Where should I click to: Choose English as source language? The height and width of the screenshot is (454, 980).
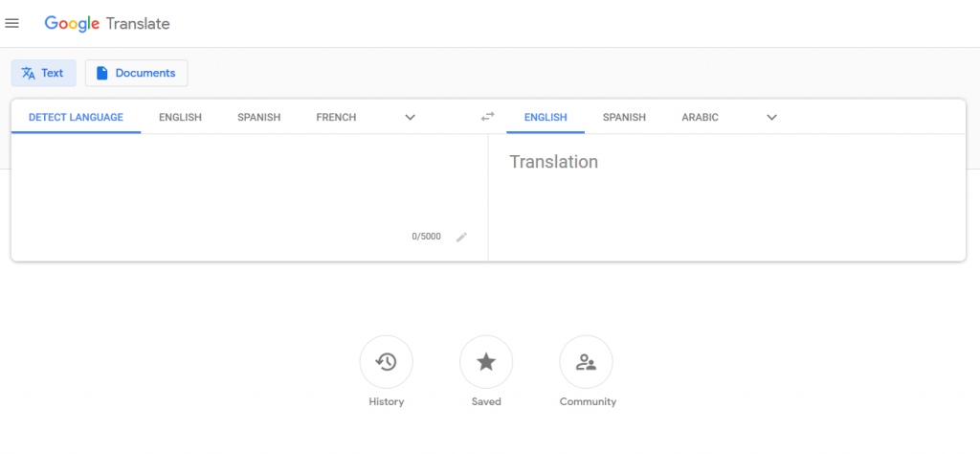pos(180,117)
